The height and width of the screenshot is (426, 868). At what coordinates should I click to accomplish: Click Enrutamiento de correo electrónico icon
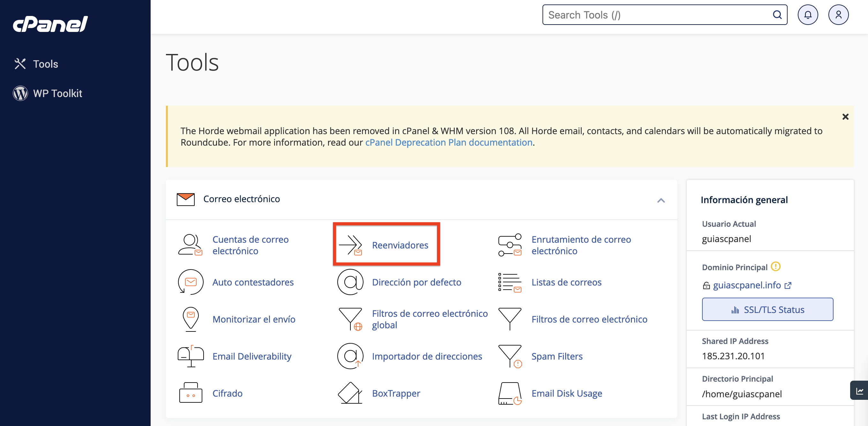tap(510, 245)
